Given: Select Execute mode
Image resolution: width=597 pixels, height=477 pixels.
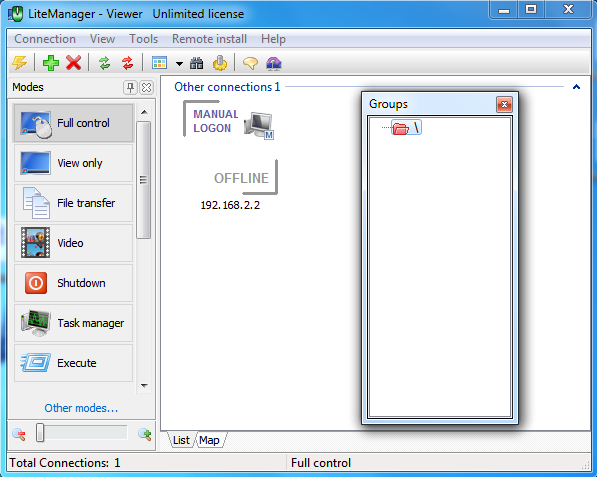Looking at the screenshot, I should 73,363.
